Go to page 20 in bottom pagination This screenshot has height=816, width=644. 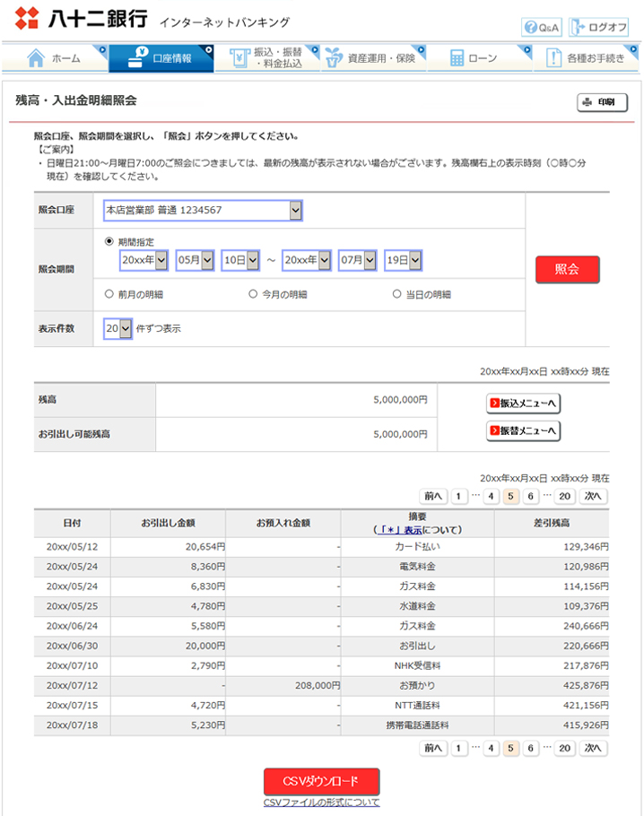[x=565, y=748]
